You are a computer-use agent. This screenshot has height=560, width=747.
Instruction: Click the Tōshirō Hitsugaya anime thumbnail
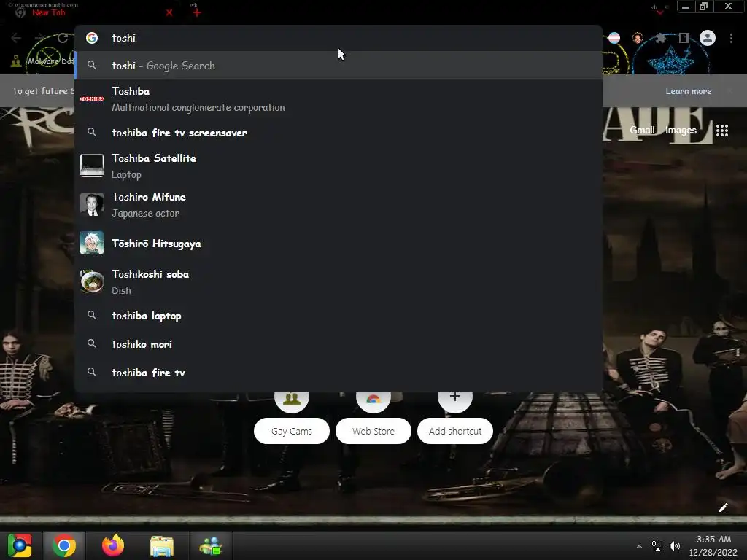pyautogui.click(x=92, y=243)
